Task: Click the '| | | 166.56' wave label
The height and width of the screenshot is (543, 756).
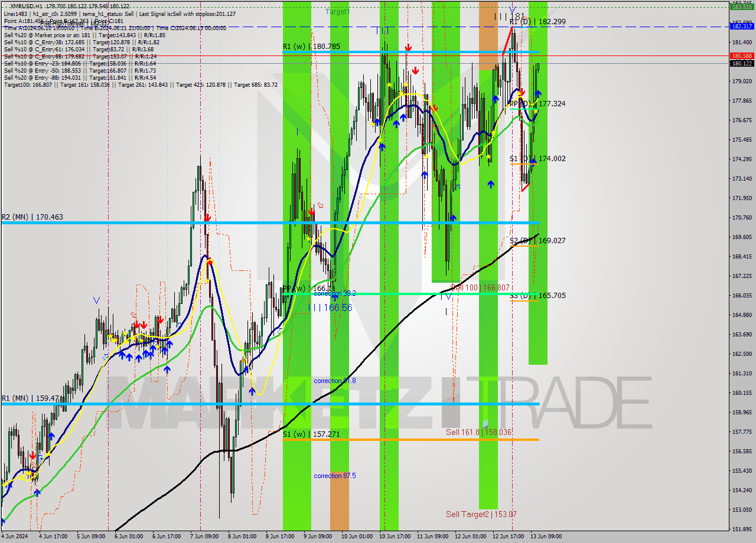Action: pyautogui.click(x=330, y=308)
